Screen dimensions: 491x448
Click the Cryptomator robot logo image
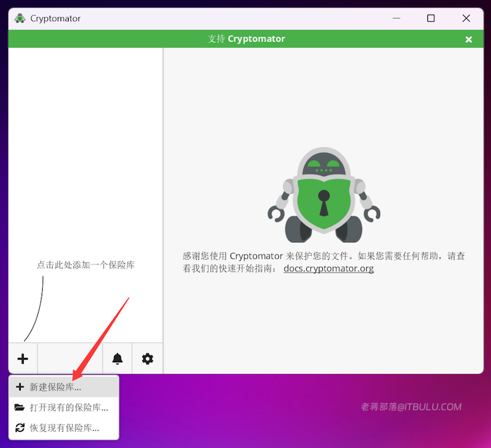coord(324,195)
